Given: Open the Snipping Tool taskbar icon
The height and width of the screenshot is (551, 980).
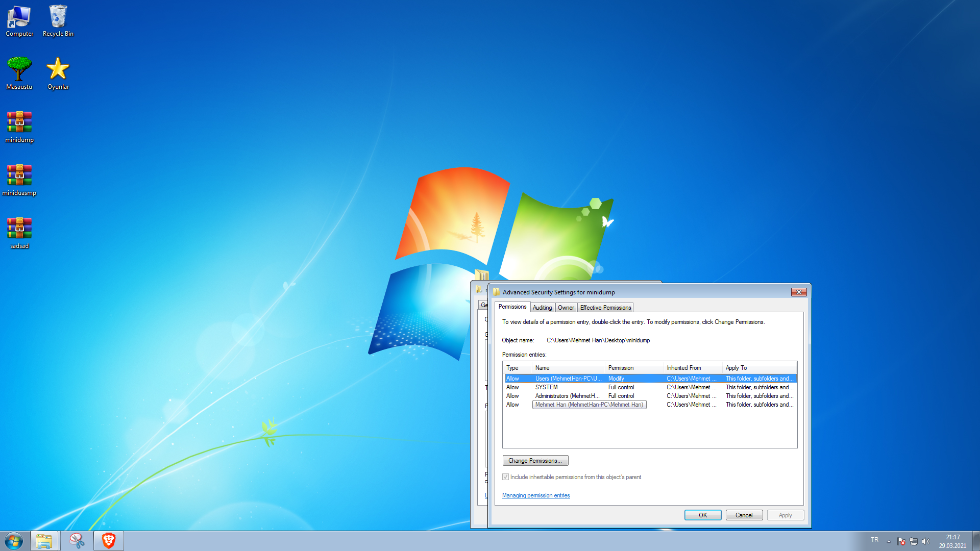Looking at the screenshot, I should 77,540.
